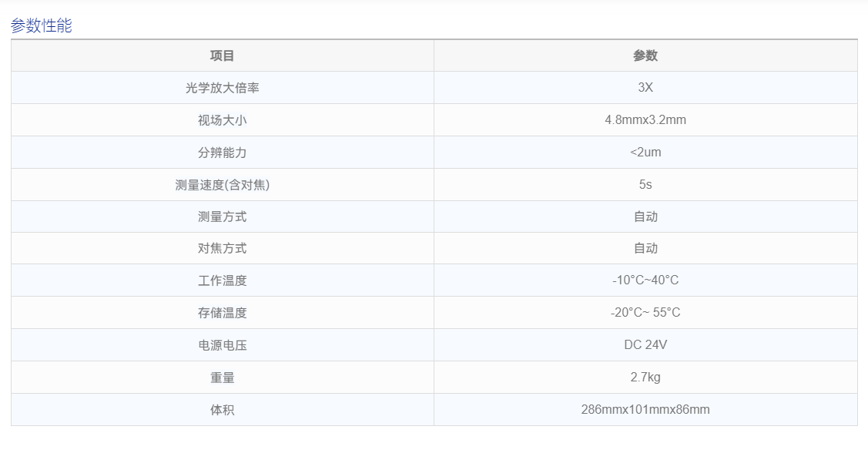
Task: Click the <2um resolution value
Action: pos(645,153)
